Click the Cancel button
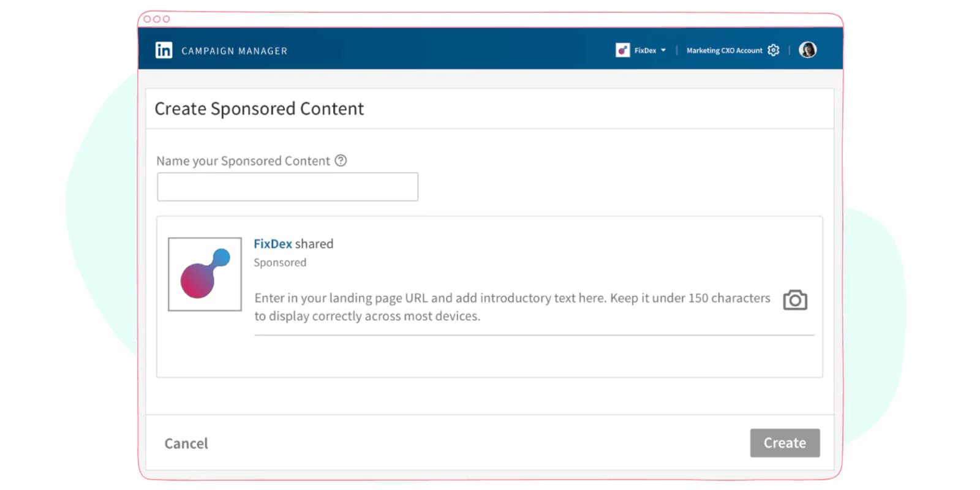The height and width of the screenshot is (490, 980). point(186,443)
